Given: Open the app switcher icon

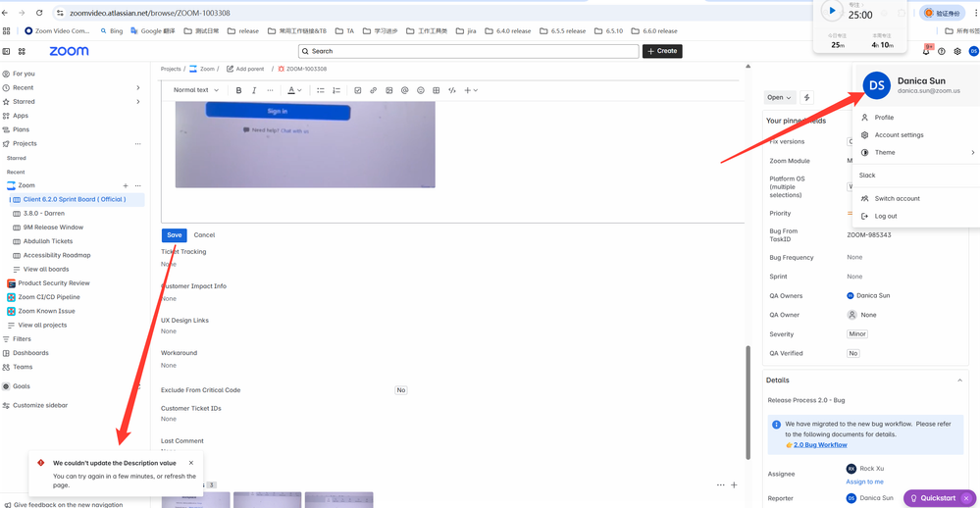Looking at the screenshot, I should click(x=22, y=51).
